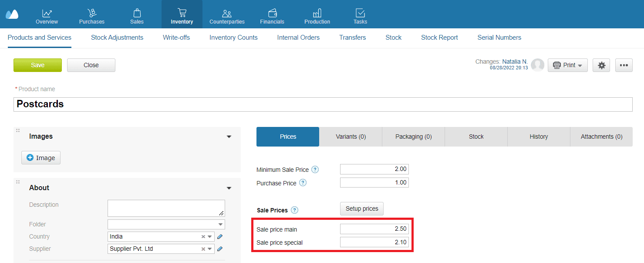Clear the India country selection

(203, 236)
